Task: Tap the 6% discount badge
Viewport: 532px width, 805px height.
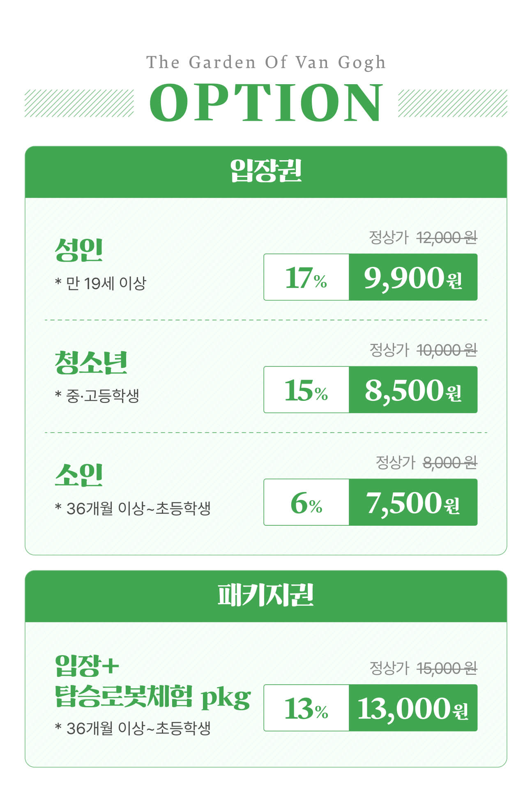Action: [x=306, y=502]
